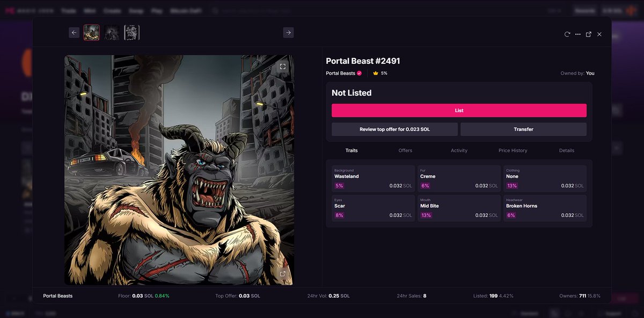The height and width of the screenshot is (318, 644).
Task: Open the original image from the artwork's corner icon
Action: pyautogui.click(x=282, y=273)
